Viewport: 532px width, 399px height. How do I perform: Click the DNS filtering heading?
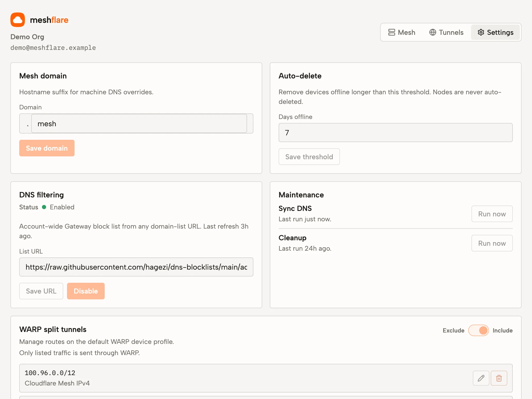pyautogui.click(x=42, y=195)
